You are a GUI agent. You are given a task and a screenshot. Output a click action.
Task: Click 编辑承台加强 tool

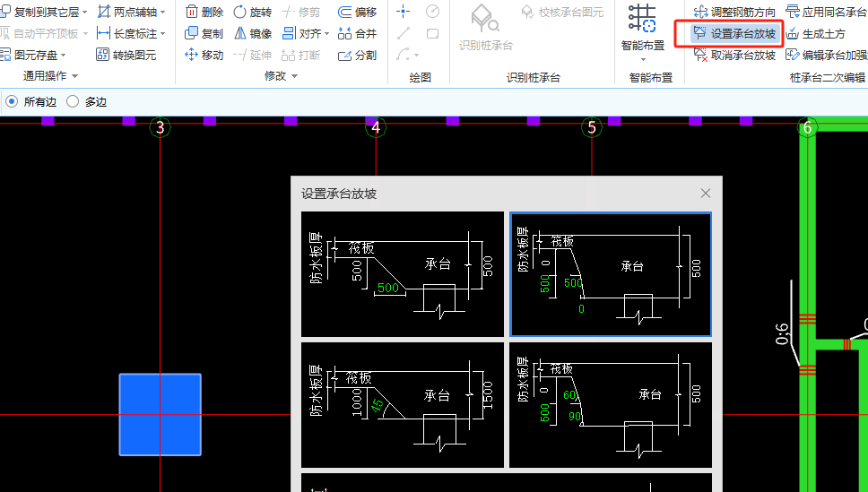[x=827, y=55]
